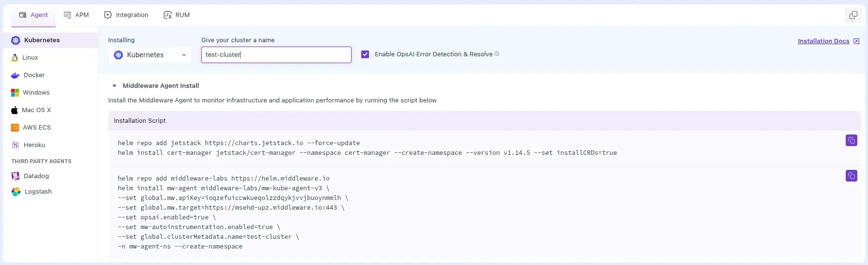This screenshot has width=868, height=265.
Task: Select Mac OS X in the sidebar
Action: [50, 110]
